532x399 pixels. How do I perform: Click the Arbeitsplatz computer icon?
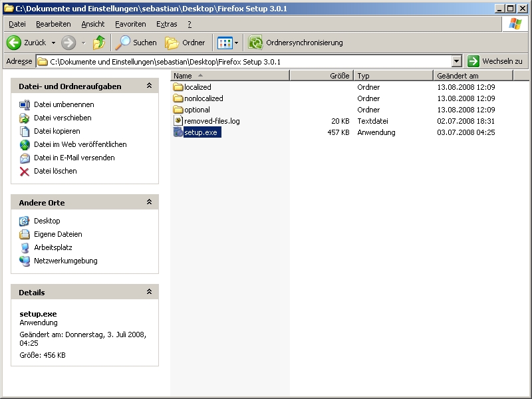click(25, 247)
